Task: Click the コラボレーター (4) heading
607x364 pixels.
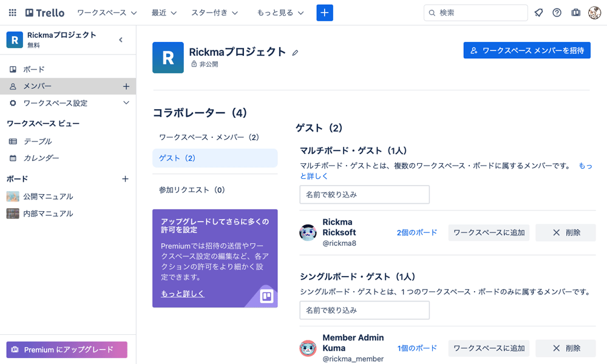Action: point(200,113)
